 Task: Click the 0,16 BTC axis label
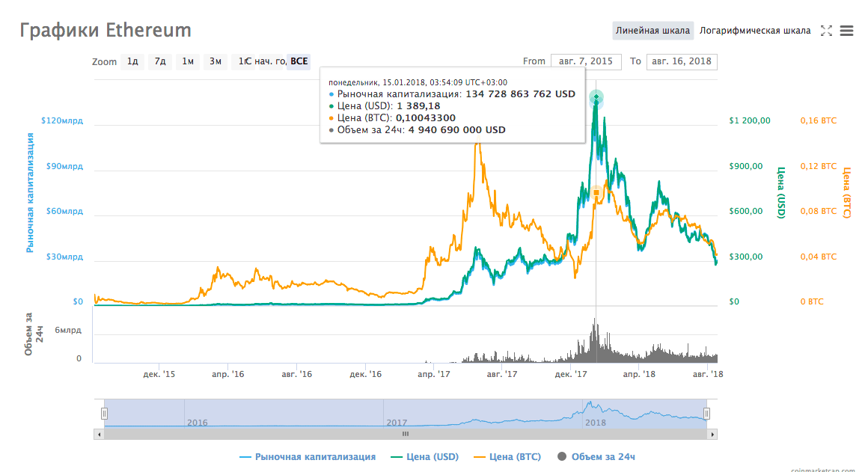[819, 120]
